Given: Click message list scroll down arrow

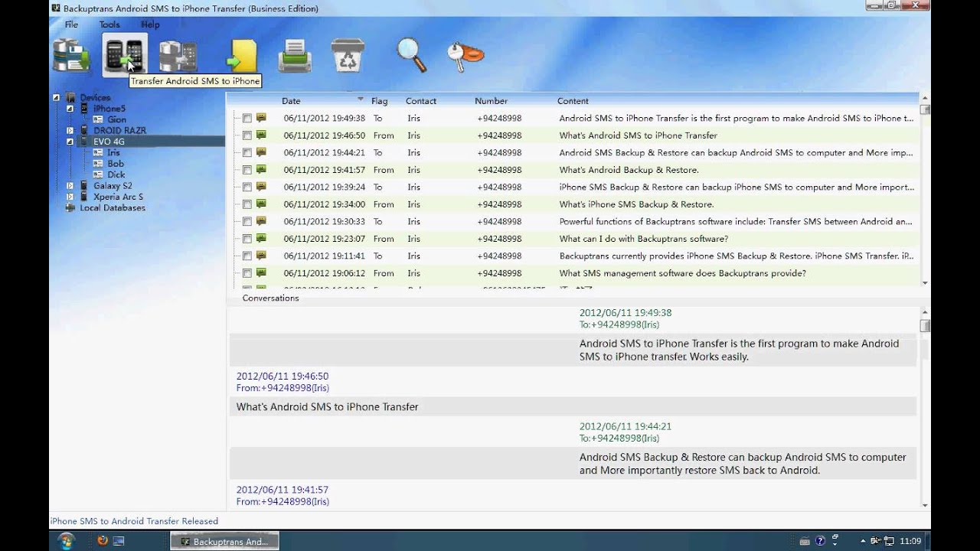Looking at the screenshot, I should coord(925,283).
